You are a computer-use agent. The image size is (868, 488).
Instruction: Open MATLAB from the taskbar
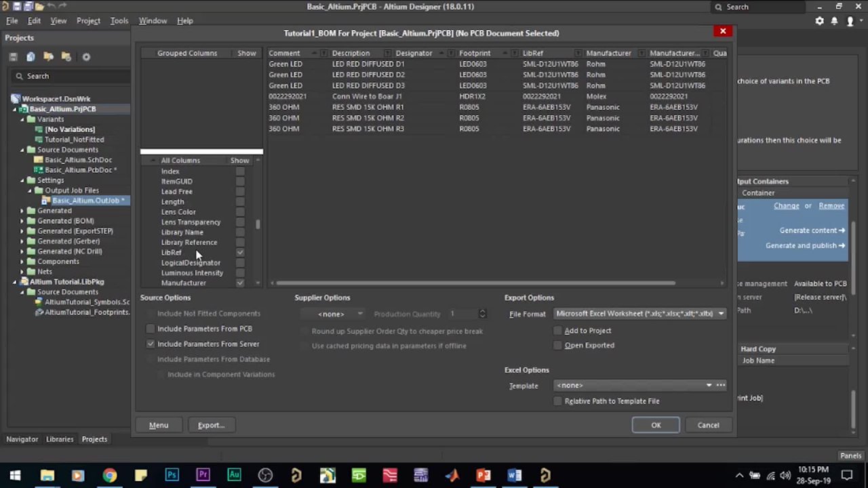point(452,475)
